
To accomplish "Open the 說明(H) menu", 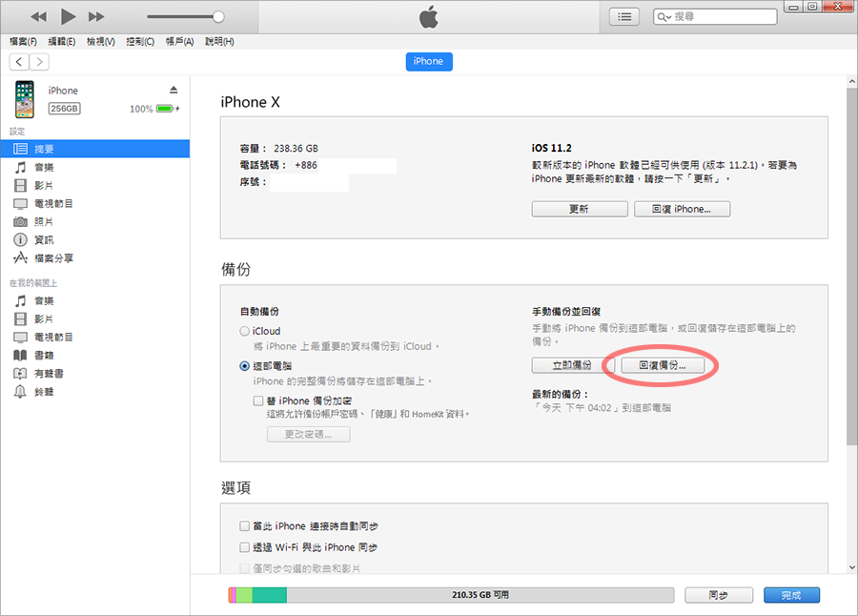I will coord(219,42).
